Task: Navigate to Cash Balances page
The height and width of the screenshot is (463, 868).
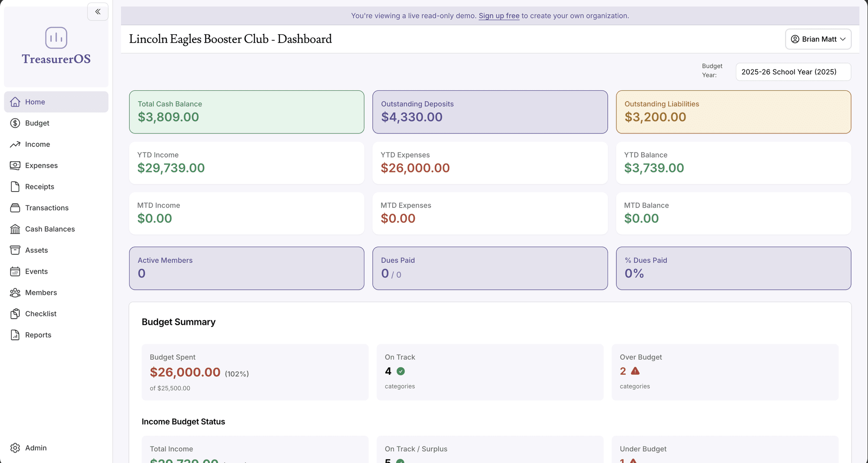Action: [56, 229]
